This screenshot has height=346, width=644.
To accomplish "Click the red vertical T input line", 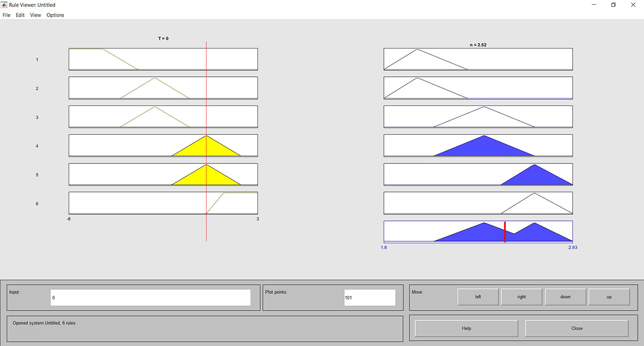I will point(207,226).
